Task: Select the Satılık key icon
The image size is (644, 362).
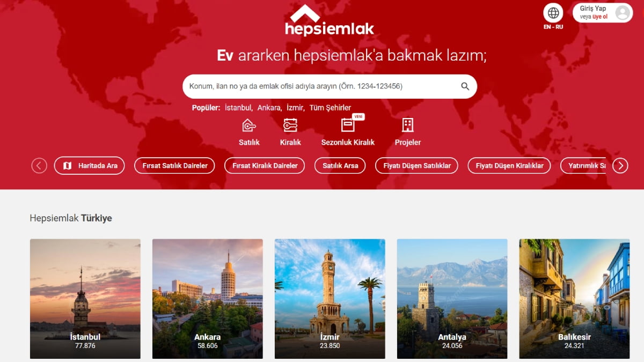Action: point(249,125)
